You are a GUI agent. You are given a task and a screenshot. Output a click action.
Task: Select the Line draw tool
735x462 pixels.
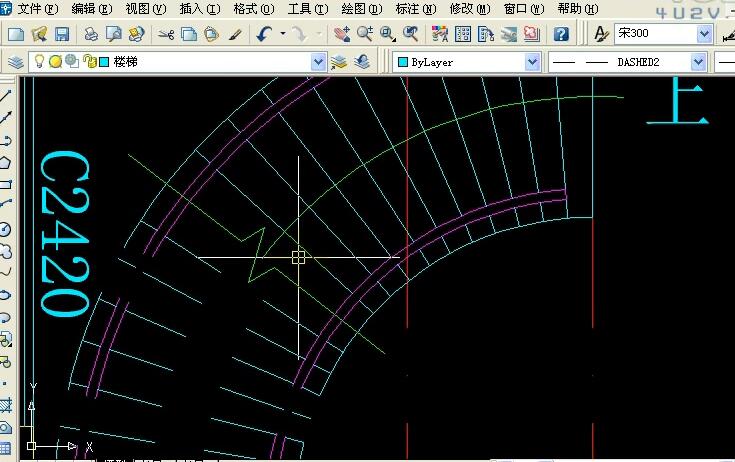coord(6,96)
